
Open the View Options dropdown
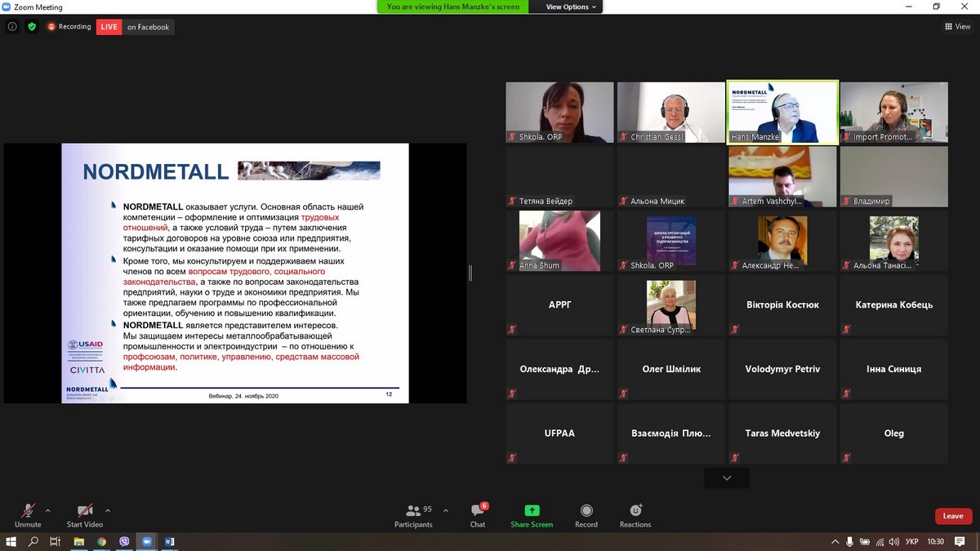(571, 7)
